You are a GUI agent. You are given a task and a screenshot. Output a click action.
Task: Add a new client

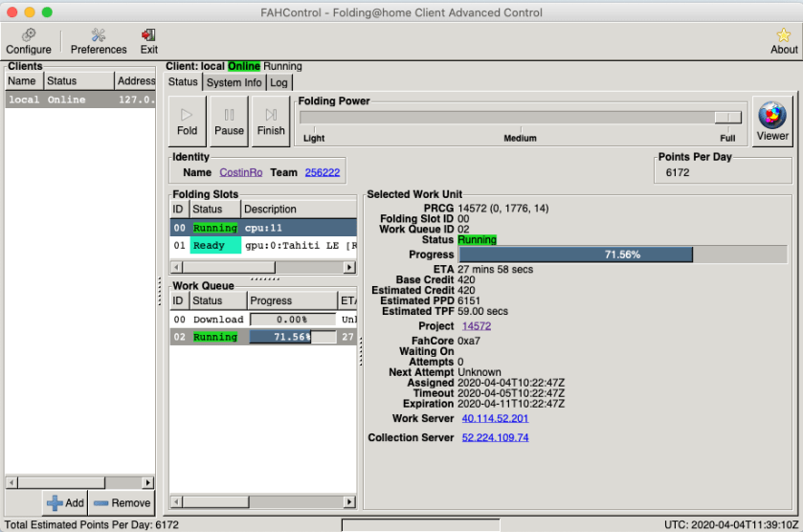click(65, 502)
